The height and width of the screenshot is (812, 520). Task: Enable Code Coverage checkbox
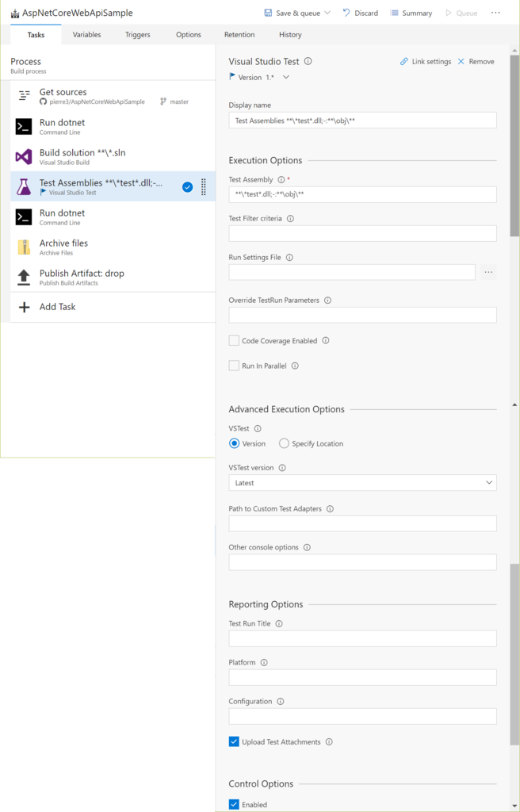(x=234, y=341)
